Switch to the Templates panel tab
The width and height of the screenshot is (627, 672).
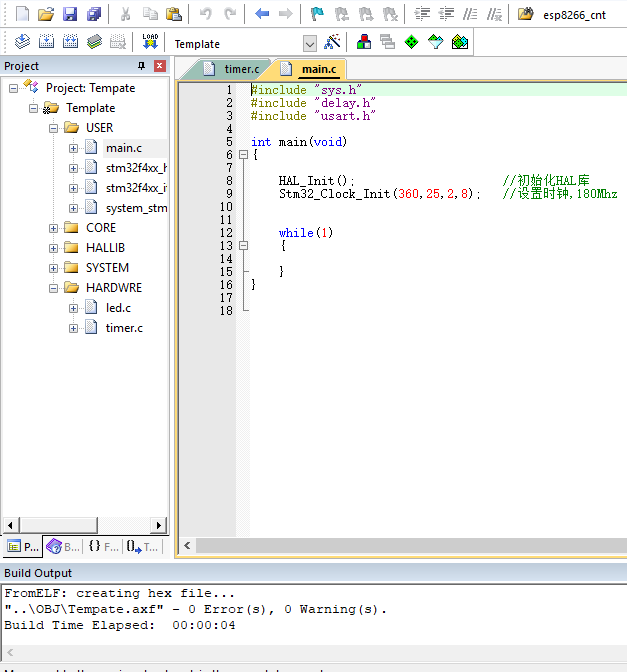tap(143, 547)
